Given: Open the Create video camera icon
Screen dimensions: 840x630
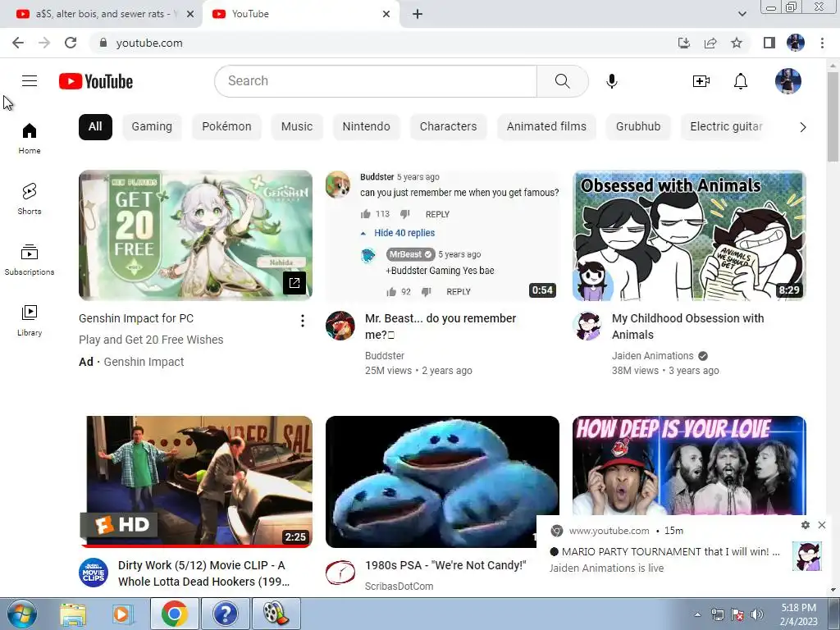Looking at the screenshot, I should click(x=701, y=81).
